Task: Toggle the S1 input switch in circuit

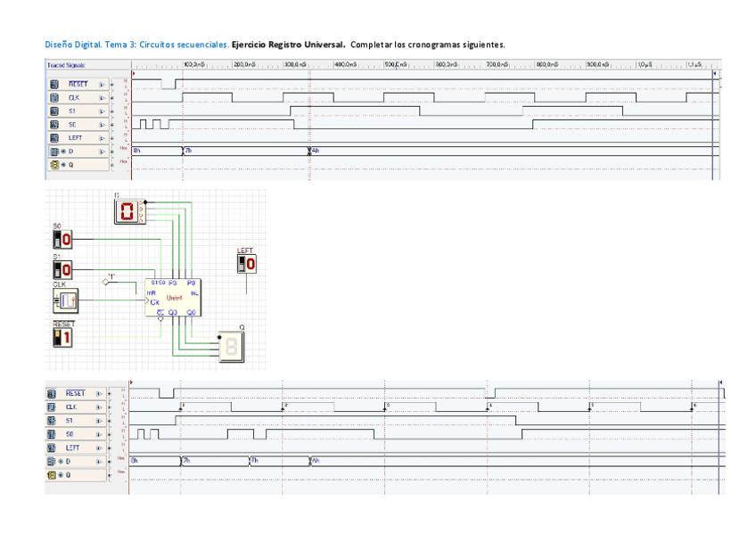Action: (x=62, y=268)
